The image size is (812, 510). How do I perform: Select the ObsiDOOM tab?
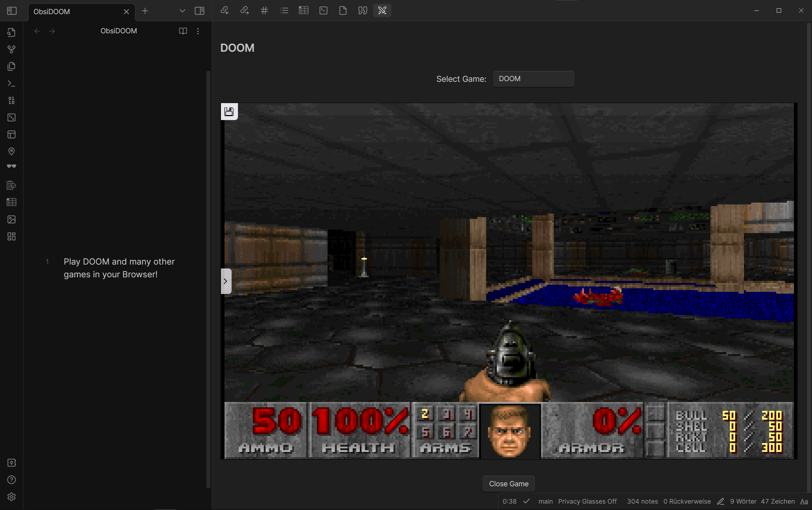click(x=81, y=12)
